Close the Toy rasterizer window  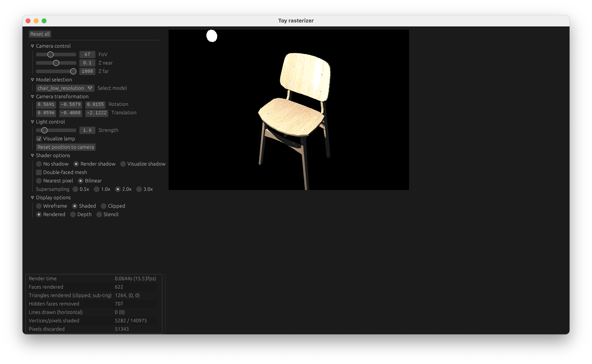coord(28,21)
